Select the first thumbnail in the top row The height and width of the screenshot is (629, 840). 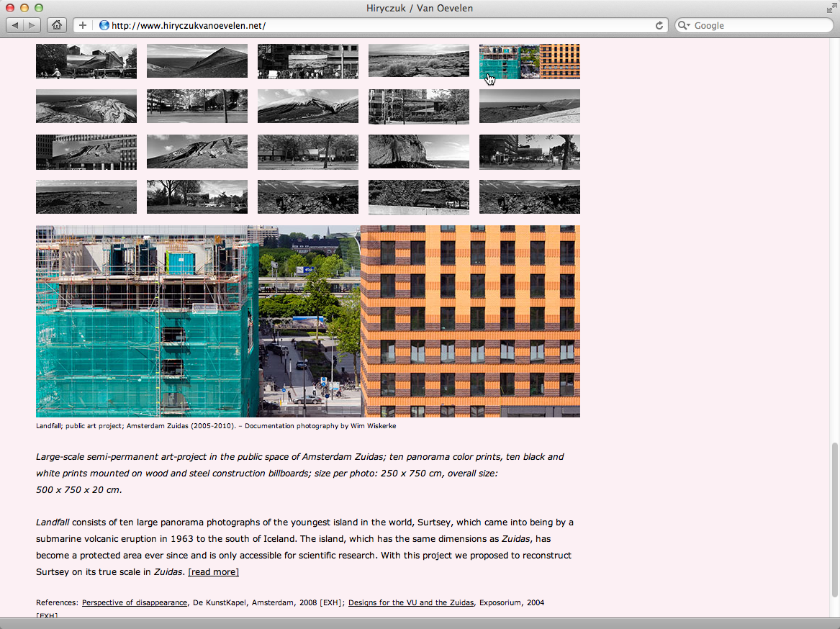86,61
